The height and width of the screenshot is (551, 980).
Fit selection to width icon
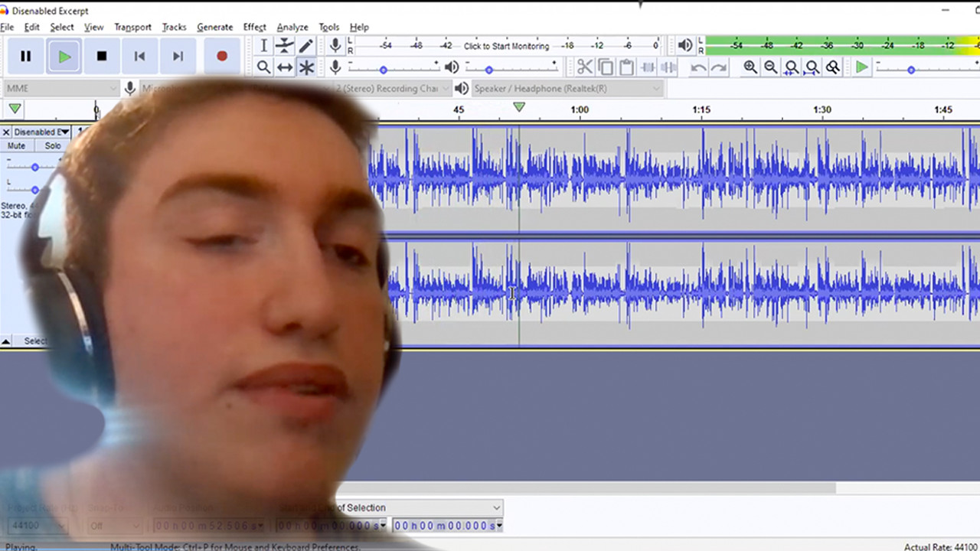coord(792,67)
